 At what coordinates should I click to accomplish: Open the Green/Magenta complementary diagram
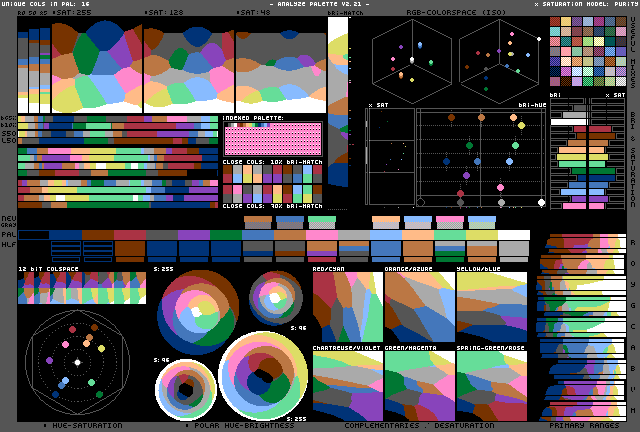click(420, 386)
